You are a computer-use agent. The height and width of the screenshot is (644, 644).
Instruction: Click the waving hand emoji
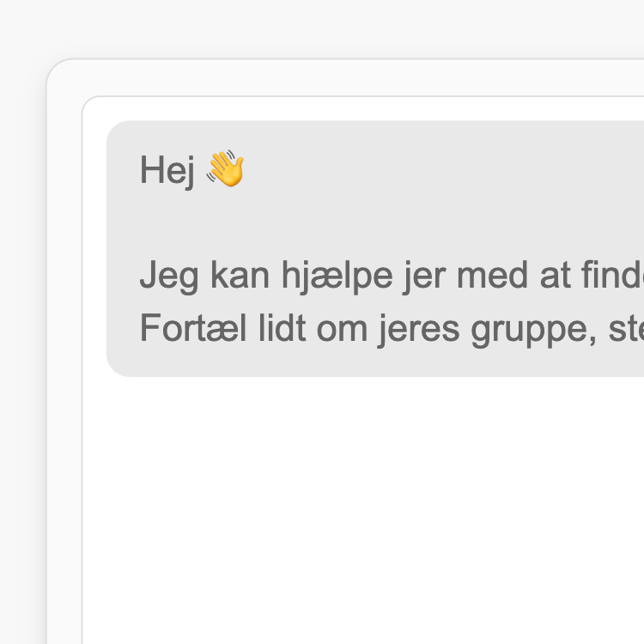225,168
